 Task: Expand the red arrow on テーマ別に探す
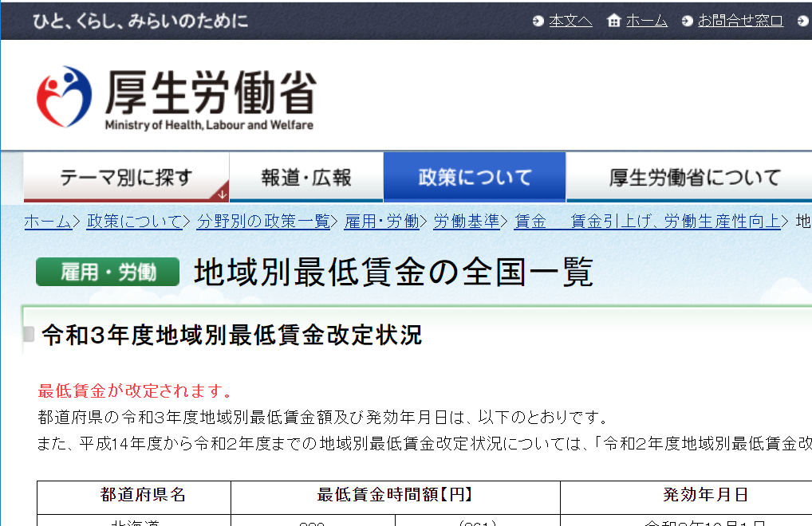[222, 194]
